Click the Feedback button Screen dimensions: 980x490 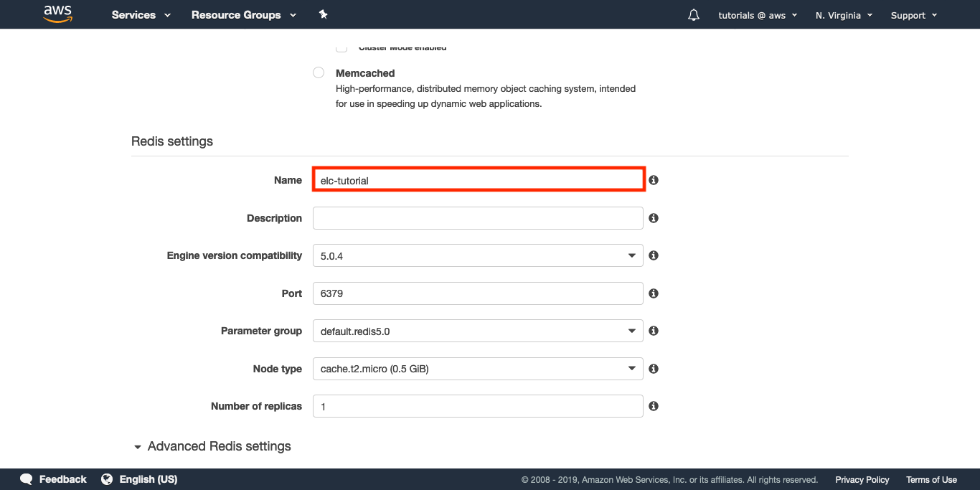(x=54, y=479)
